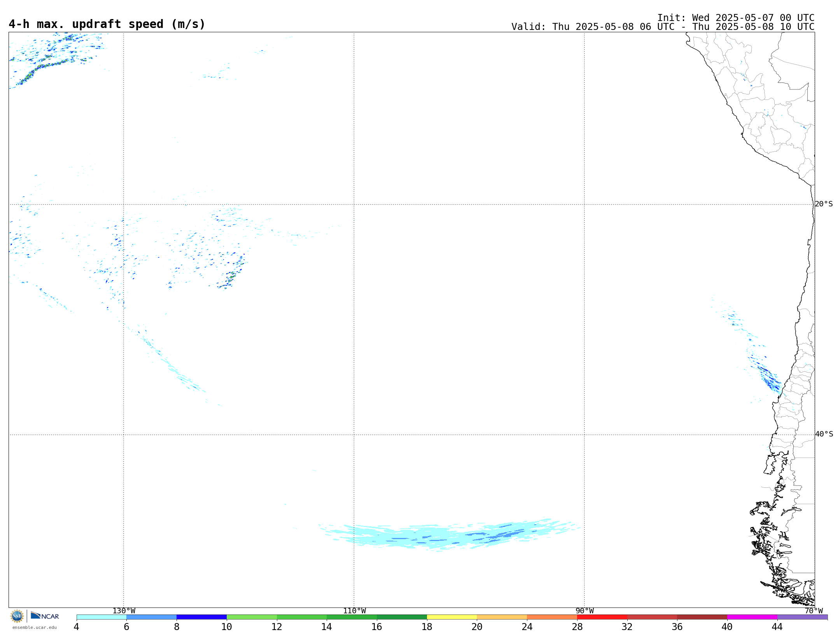This screenshot has height=632, width=840.
Task: Click the light cyan 4-6 colorbar segment
Action: pyautogui.click(x=101, y=617)
